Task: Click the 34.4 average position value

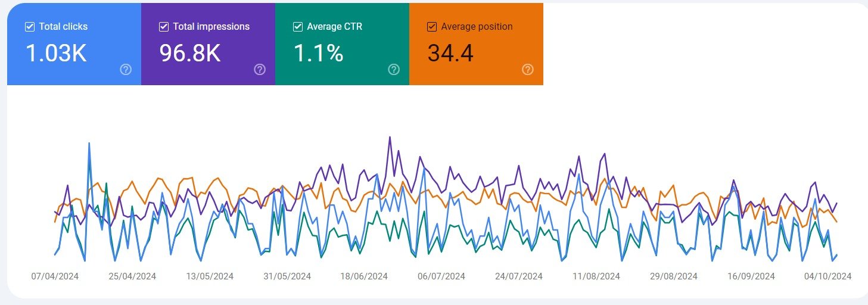Action: click(450, 54)
